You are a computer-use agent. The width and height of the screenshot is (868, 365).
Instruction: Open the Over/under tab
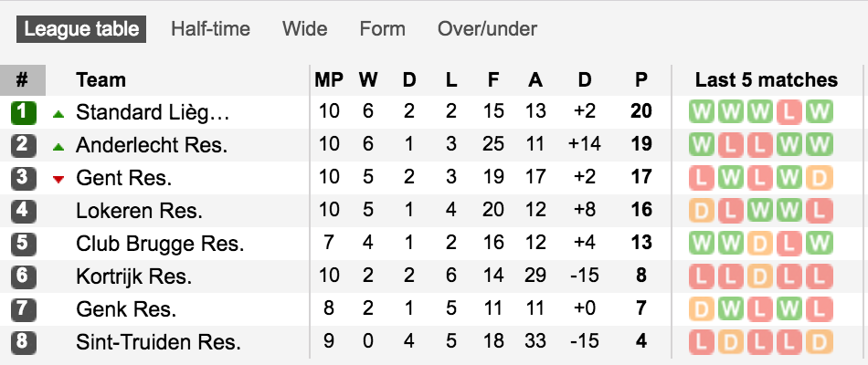[x=487, y=29]
